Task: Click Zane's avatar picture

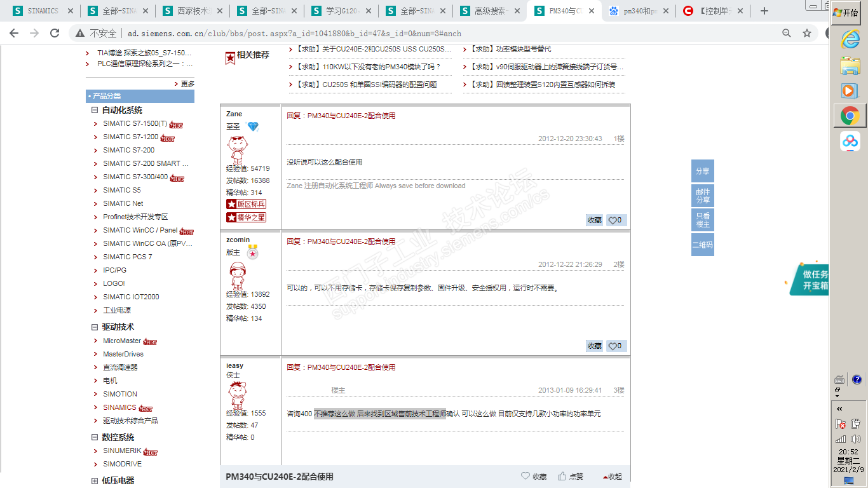Action: [x=237, y=149]
